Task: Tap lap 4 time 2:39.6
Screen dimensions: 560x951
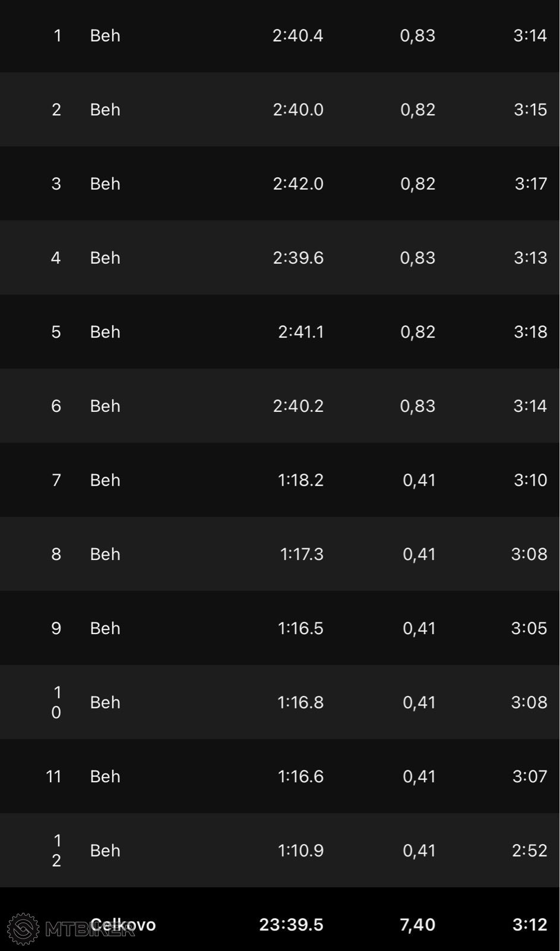Action: [298, 258]
